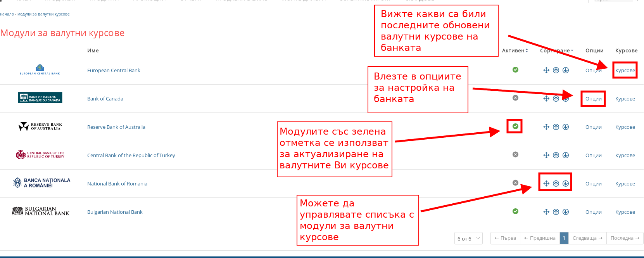Viewport: 644px width, 258px height.
Task: Toggle active status of Reserve Bank of Australia
Action: (515, 126)
